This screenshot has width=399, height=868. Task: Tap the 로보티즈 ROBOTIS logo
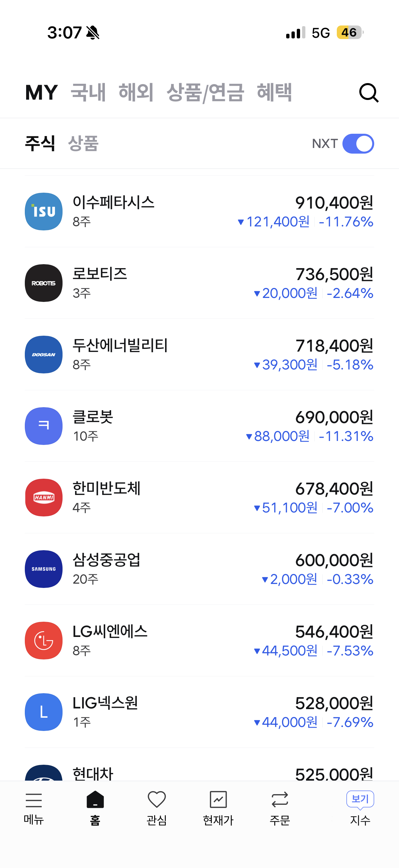(44, 283)
